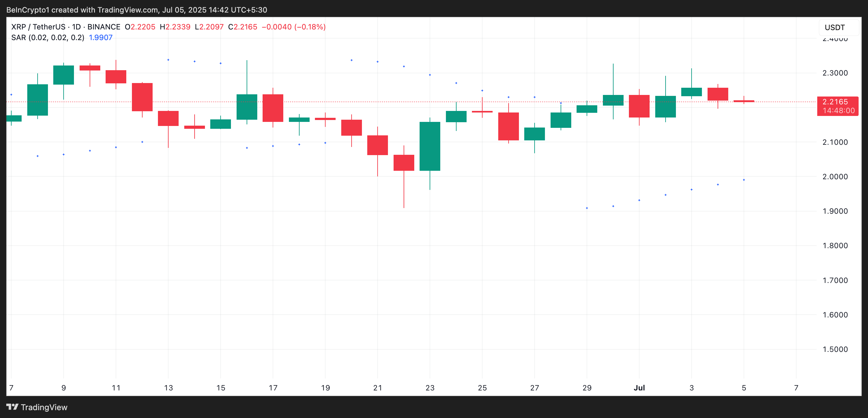Image resolution: width=868 pixels, height=418 pixels.
Task: Click the red candle on June 22
Action: click(404, 163)
